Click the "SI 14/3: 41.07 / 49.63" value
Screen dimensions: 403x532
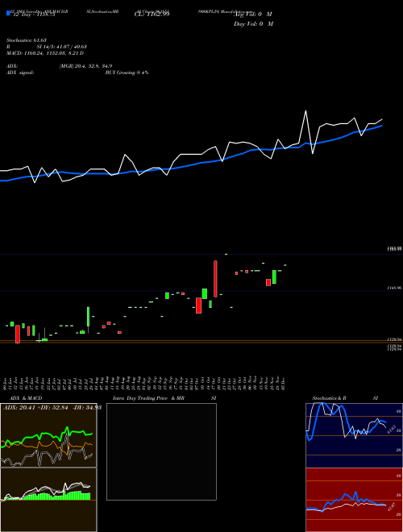click(x=62, y=47)
